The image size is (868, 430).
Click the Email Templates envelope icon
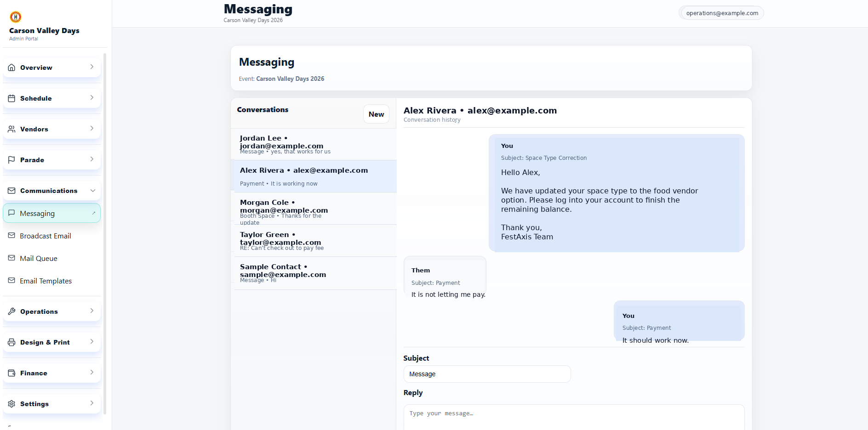coord(11,281)
